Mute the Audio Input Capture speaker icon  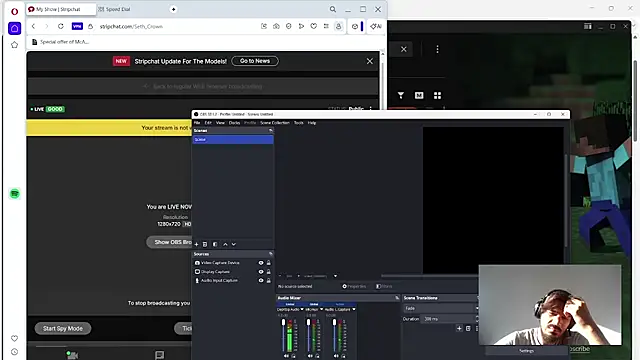[336, 356]
